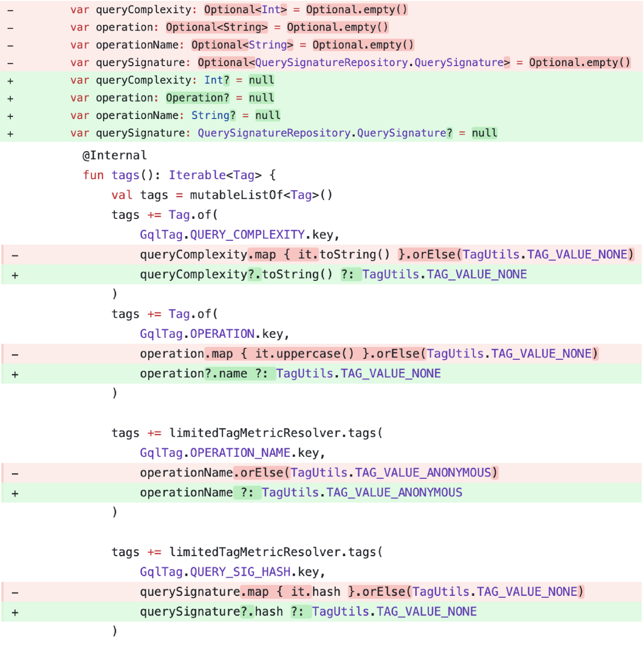Select added line 'querySignature?.hash ?: TagUtils.TAG_VALUE_NONE'

(322, 612)
